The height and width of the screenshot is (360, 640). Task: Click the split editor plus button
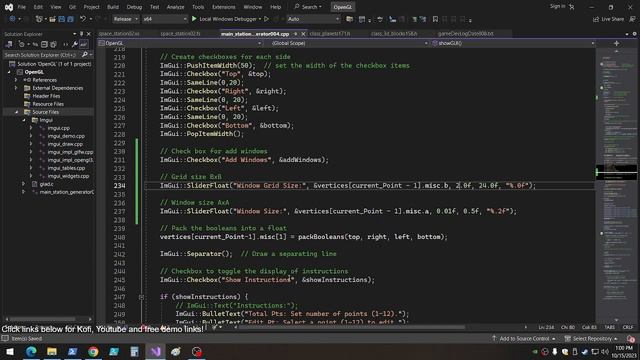click(x=616, y=43)
